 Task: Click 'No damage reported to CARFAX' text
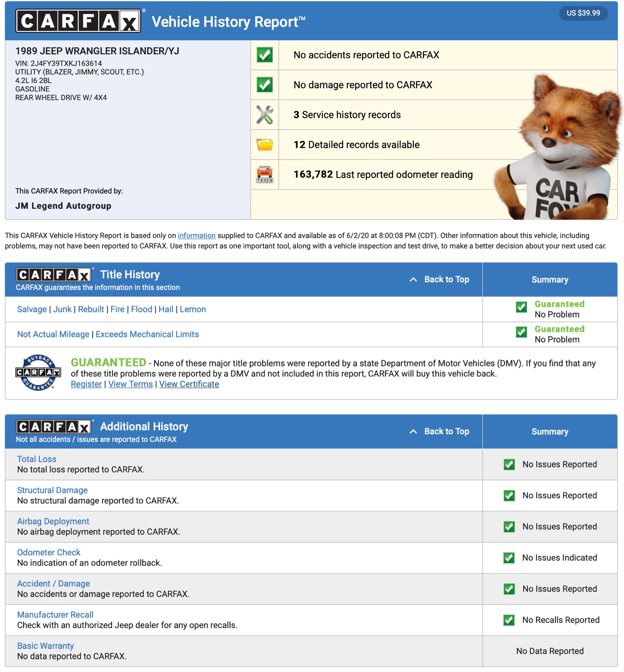coord(363,85)
